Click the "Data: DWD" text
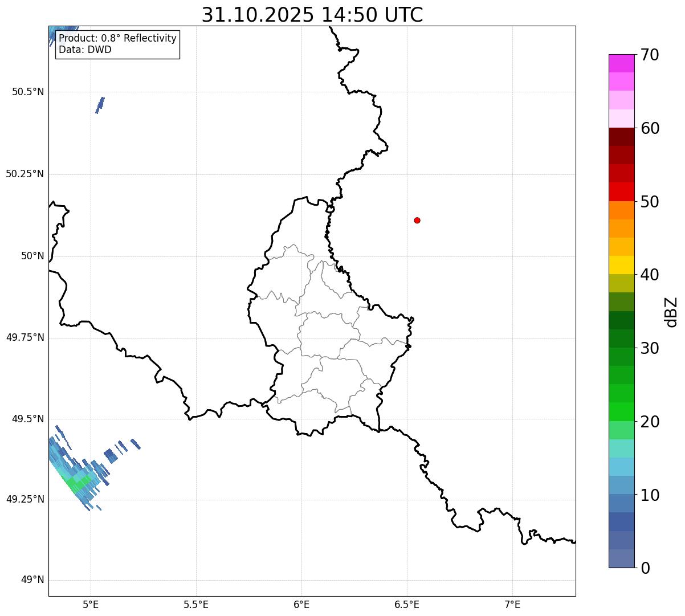This screenshot has width=685, height=616. point(85,50)
